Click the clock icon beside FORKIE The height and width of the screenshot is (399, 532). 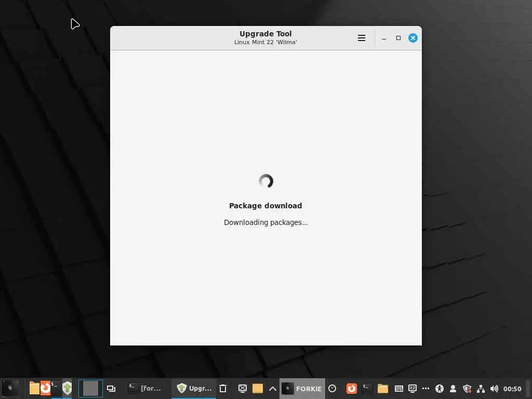tap(332, 389)
